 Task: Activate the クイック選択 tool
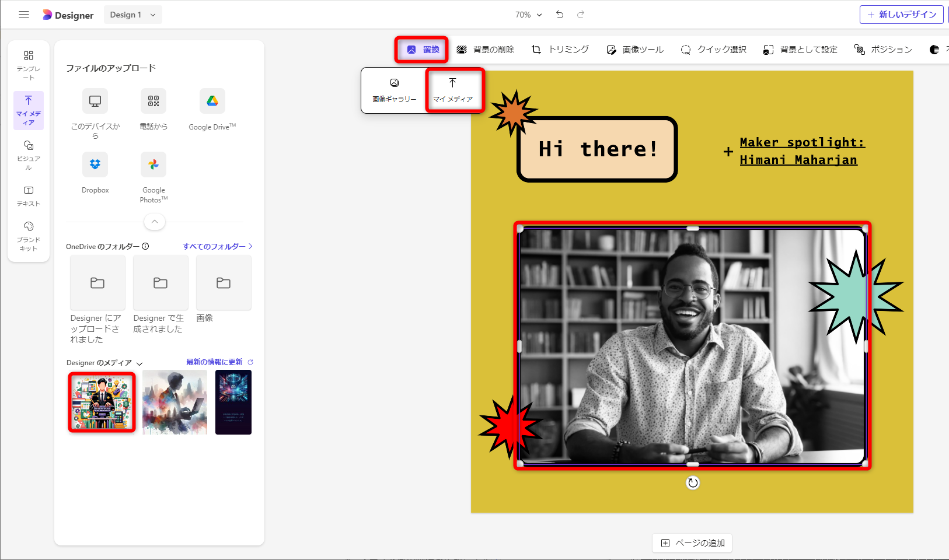(x=713, y=50)
